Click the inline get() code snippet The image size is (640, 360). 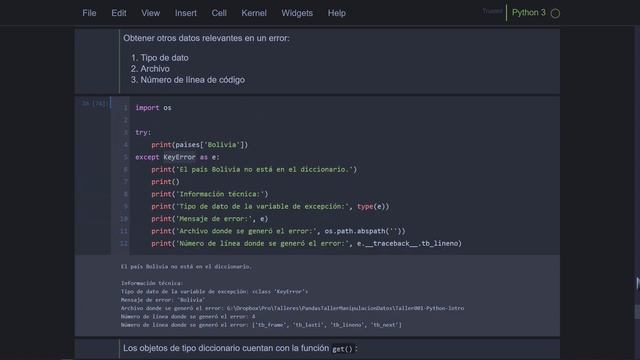[342, 349]
